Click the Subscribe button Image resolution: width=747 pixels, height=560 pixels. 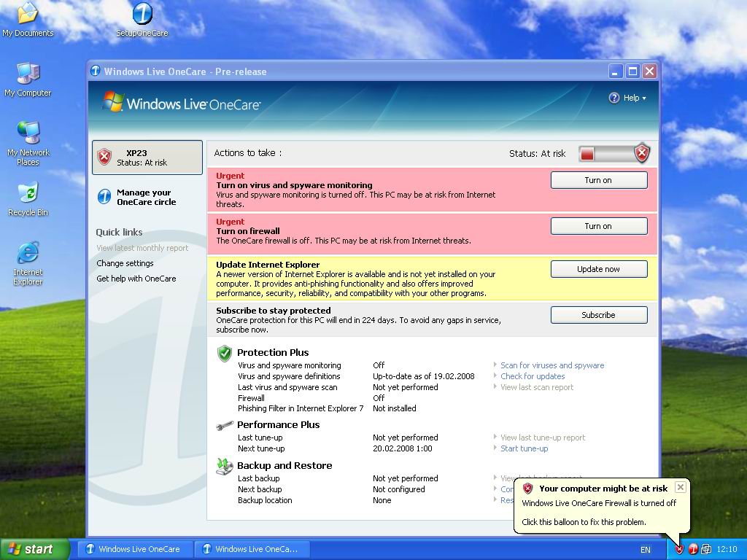[599, 315]
